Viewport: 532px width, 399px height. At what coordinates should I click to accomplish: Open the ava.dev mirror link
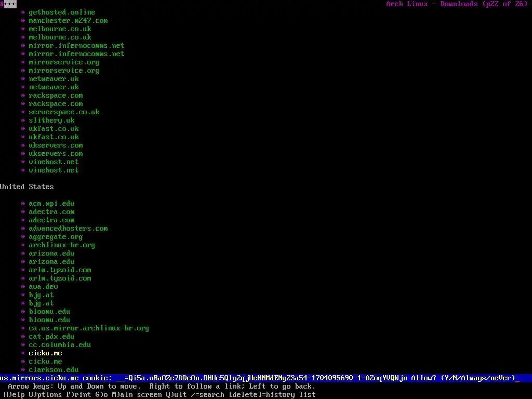(44, 287)
